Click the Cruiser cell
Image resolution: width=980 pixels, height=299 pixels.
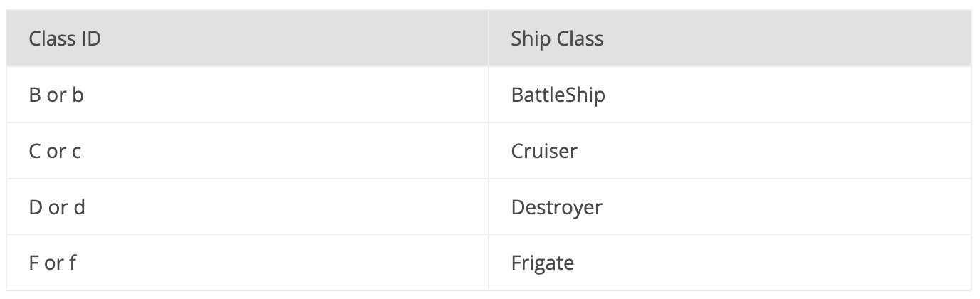point(730,151)
